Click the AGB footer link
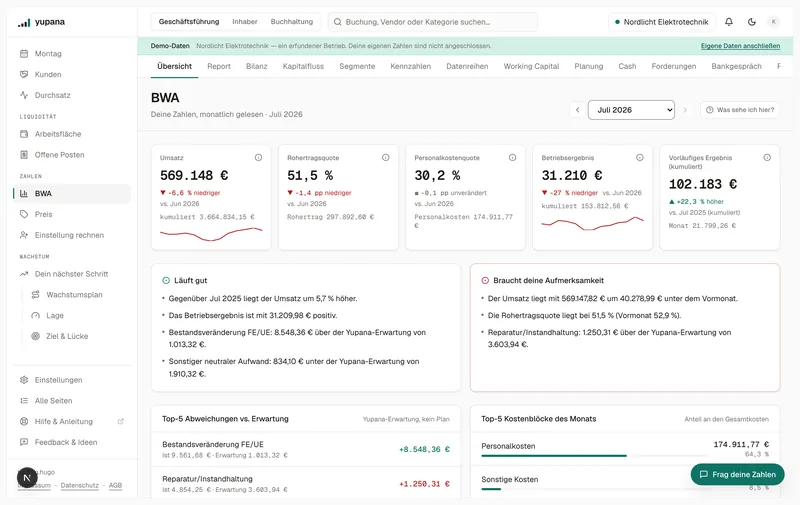This screenshot has height=505, width=800. [x=115, y=486]
